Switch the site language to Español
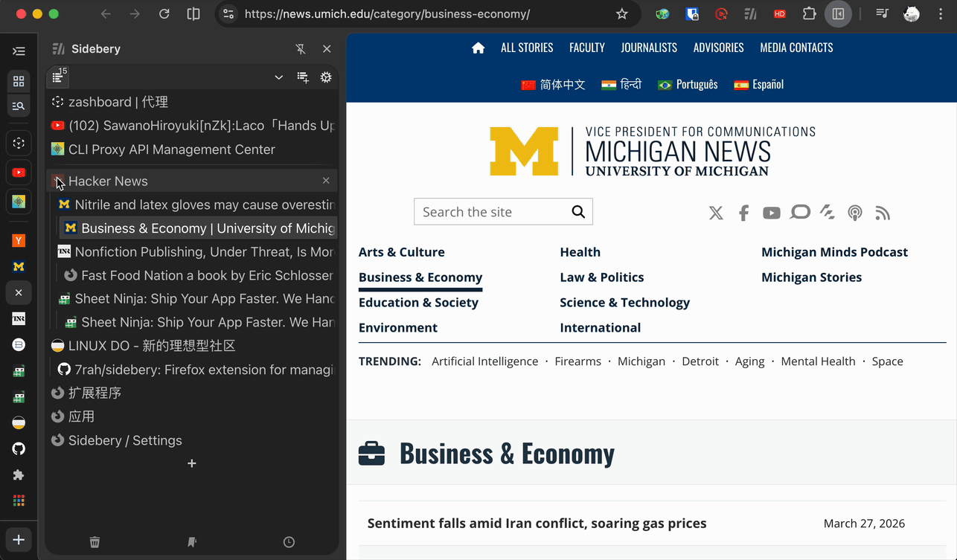This screenshot has width=957, height=560. [758, 85]
